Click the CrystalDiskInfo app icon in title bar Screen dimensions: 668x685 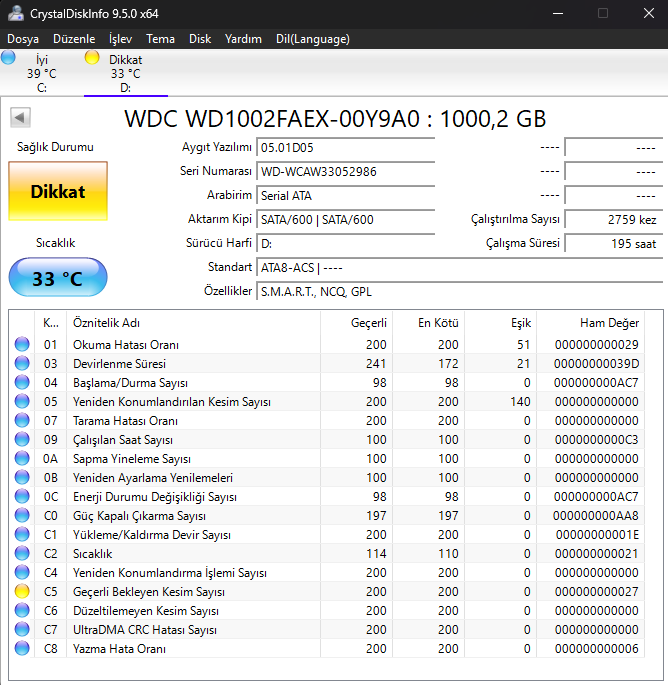coord(16,13)
